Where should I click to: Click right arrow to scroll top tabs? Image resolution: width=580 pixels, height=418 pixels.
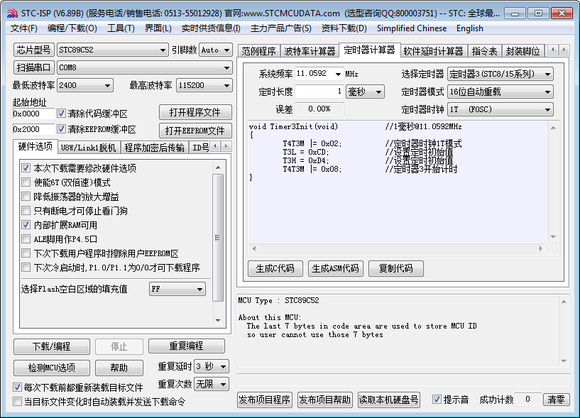tap(564, 49)
